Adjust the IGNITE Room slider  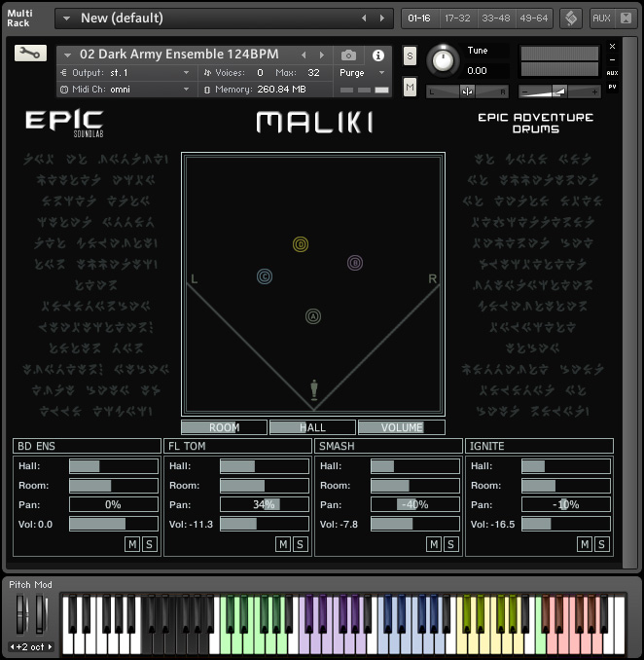(x=566, y=486)
